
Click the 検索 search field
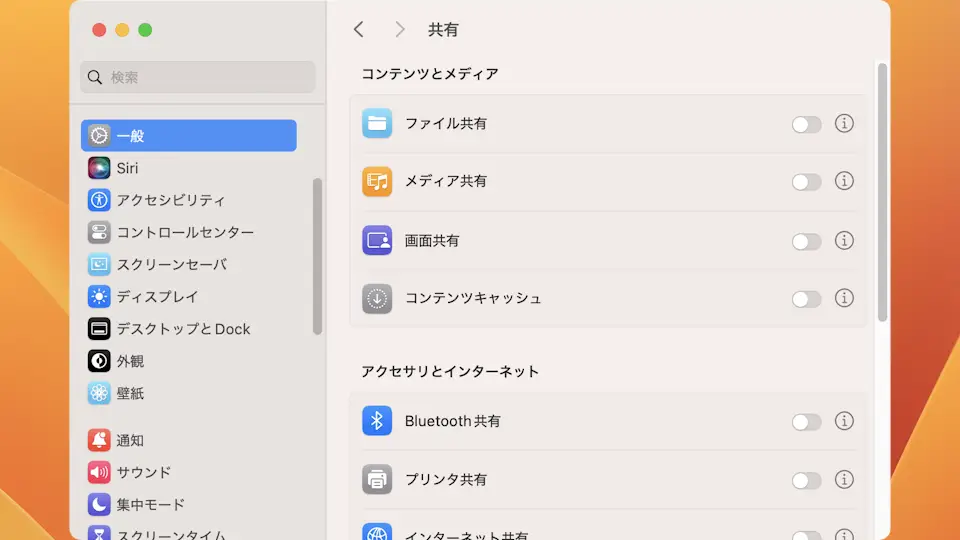198,77
